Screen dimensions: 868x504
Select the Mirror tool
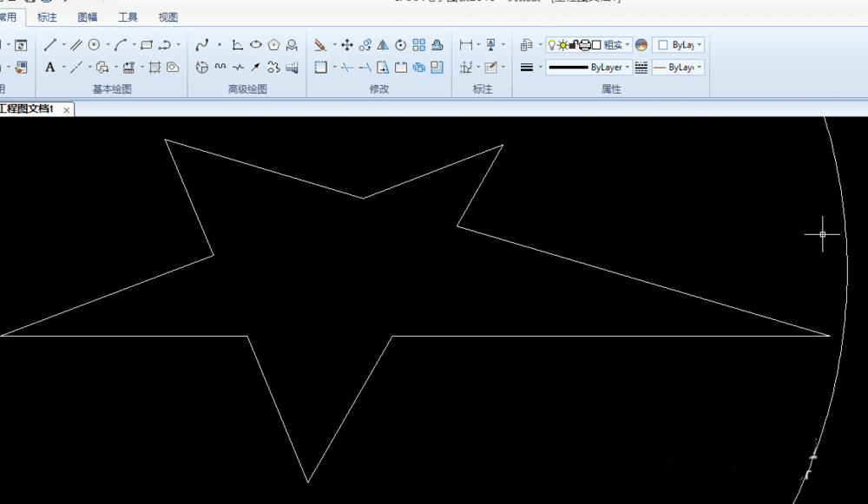pyautogui.click(x=383, y=45)
